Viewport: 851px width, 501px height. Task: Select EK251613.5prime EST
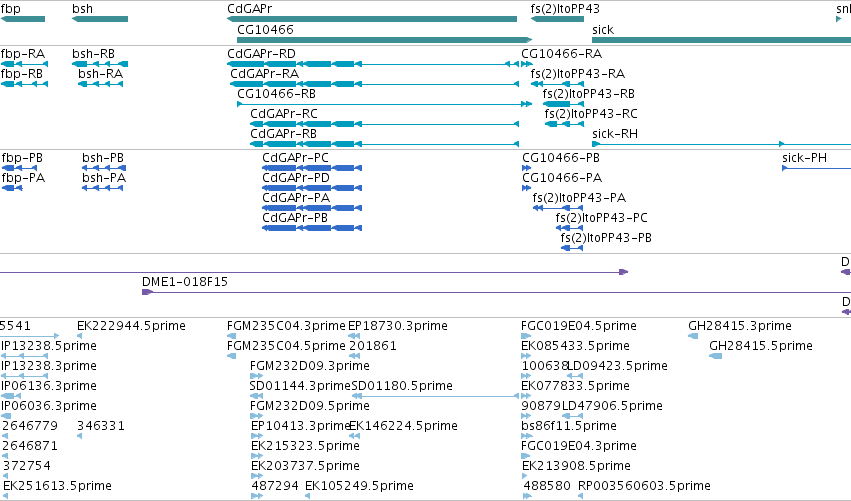click(x=57, y=486)
